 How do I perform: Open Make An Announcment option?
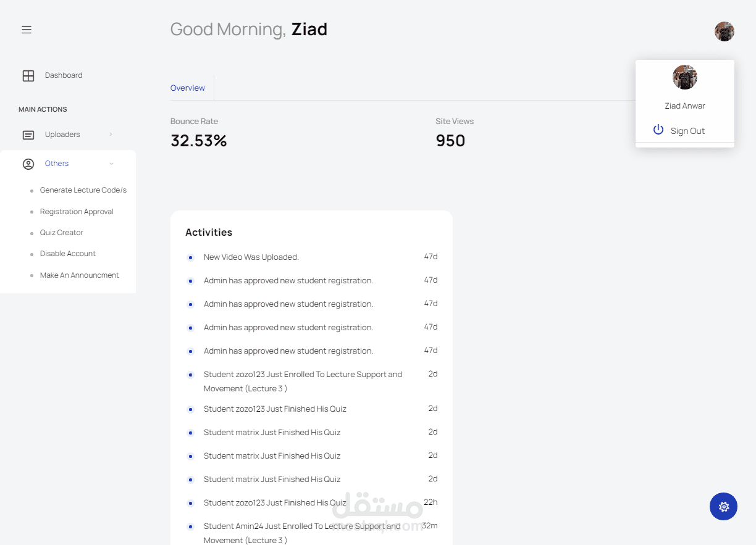(80, 275)
